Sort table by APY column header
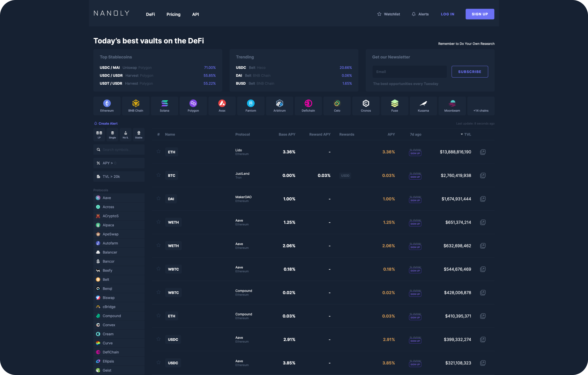 click(391, 134)
